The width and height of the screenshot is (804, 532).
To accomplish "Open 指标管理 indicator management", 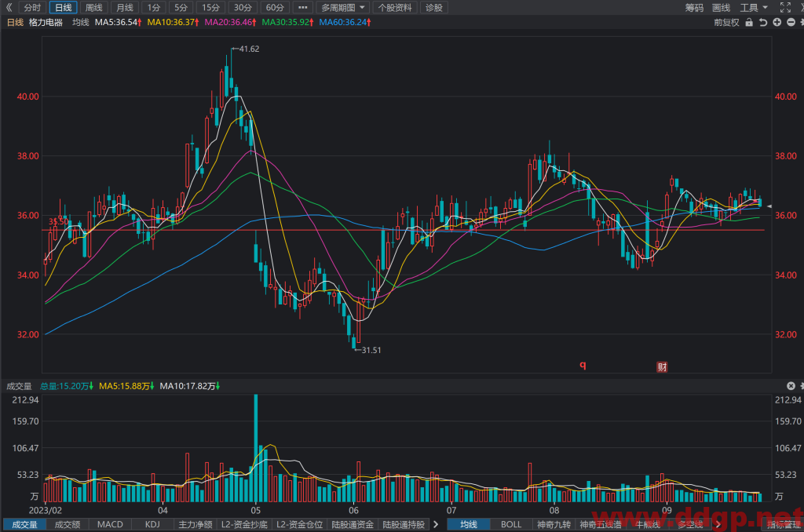I will [x=784, y=524].
